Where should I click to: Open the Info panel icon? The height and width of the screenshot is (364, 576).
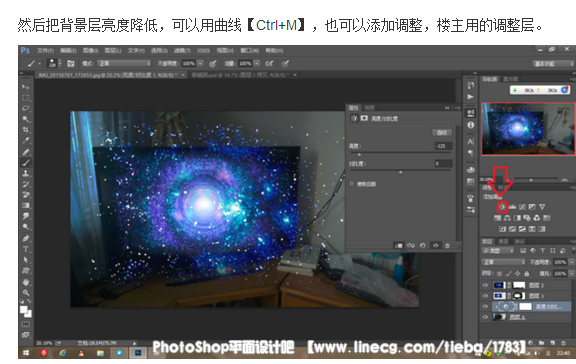[x=471, y=125]
